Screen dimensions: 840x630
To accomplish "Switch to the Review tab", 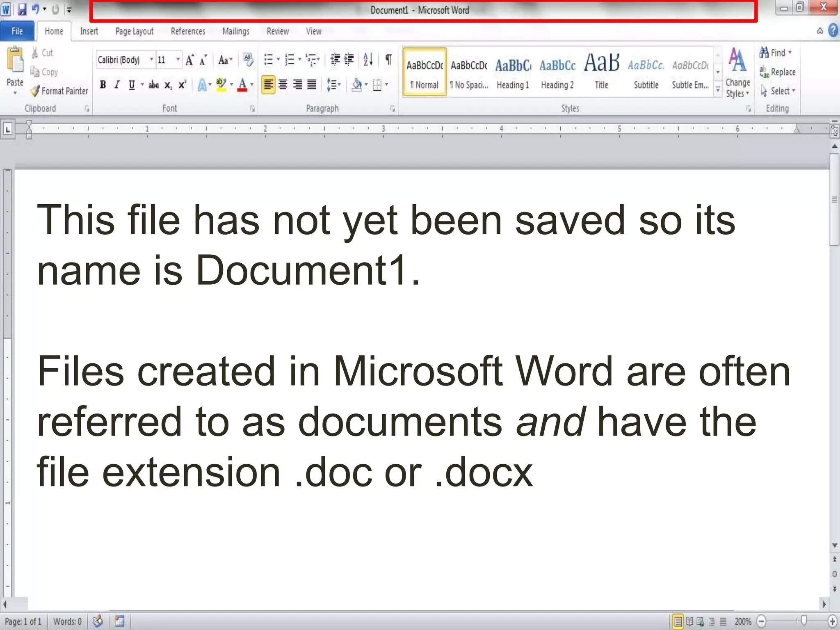I will pyautogui.click(x=278, y=31).
